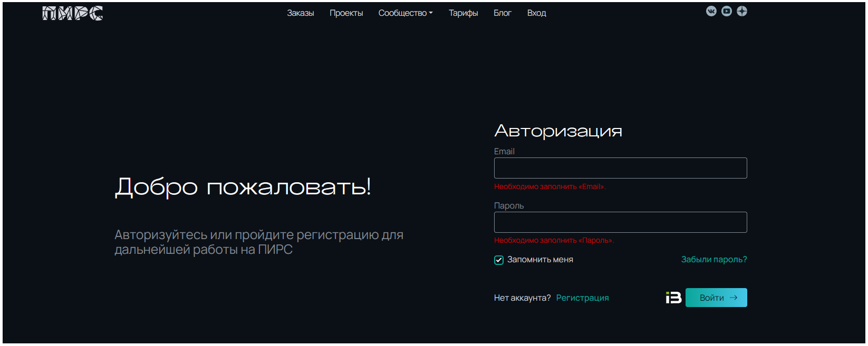The image size is (868, 346).
Task: Open the Тарифы page
Action: pyautogui.click(x=464, y=13)
